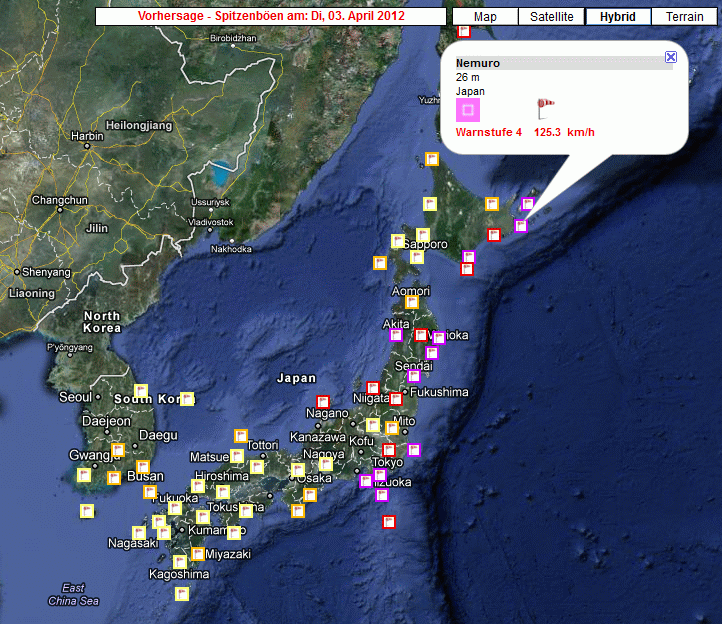Select the Hybrid map type

click(618, 17)
